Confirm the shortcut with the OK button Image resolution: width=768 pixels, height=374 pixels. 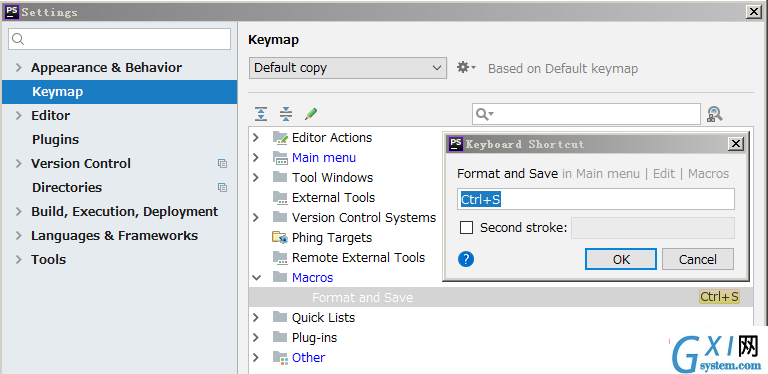(621, 259)
